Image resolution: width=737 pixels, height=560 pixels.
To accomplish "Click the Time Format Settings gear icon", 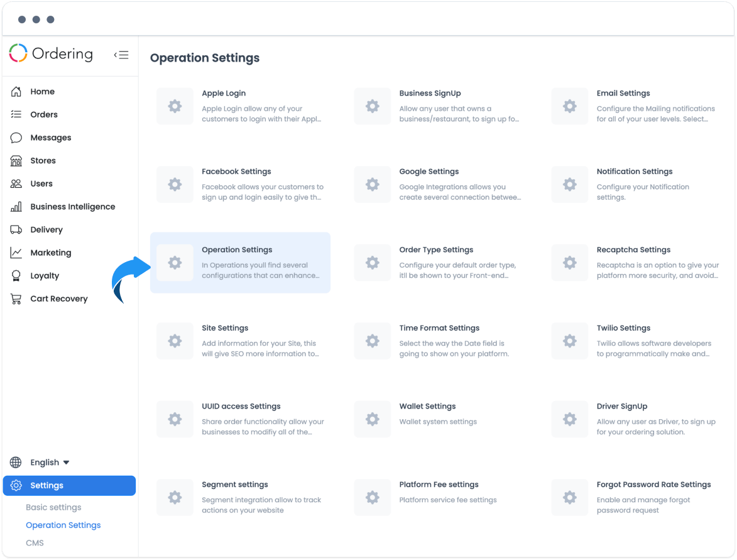I will tap(372, 341).
